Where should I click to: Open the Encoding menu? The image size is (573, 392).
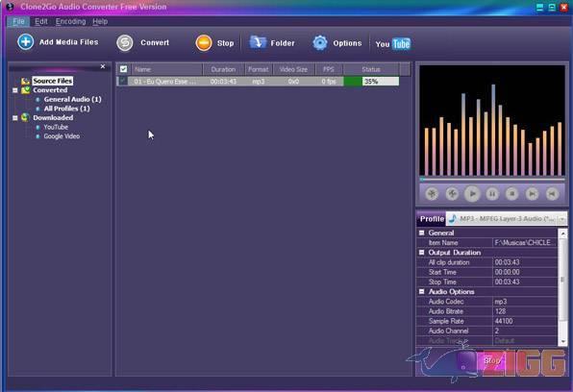[x=70, y=21]
